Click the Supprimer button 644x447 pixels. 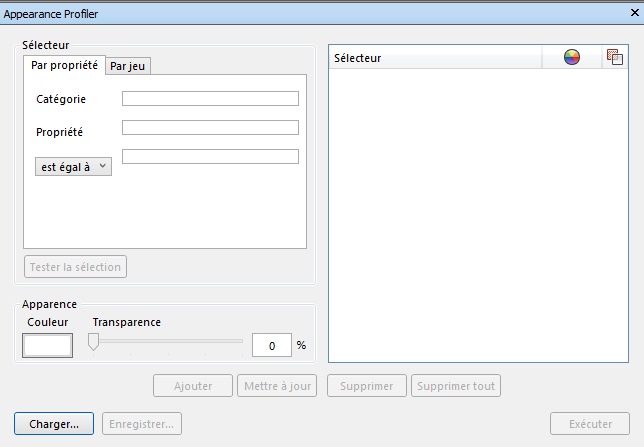(367, 385)
